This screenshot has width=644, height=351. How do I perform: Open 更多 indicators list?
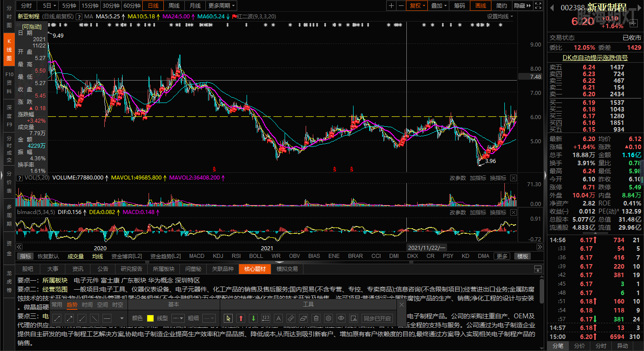502,257
